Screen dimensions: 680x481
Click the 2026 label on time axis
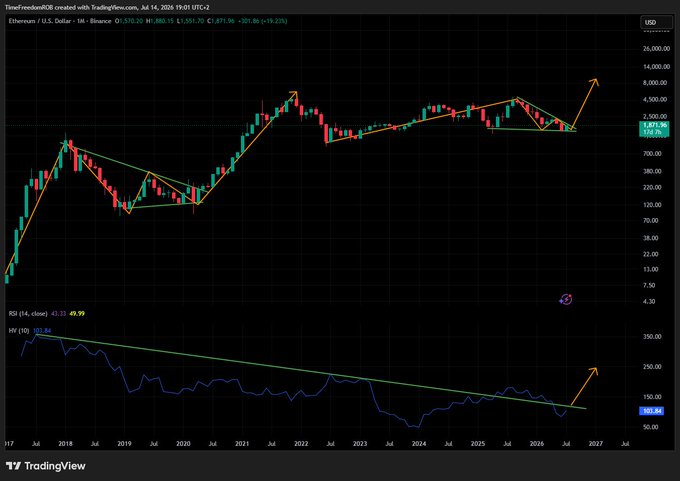[x=537, y=444]
